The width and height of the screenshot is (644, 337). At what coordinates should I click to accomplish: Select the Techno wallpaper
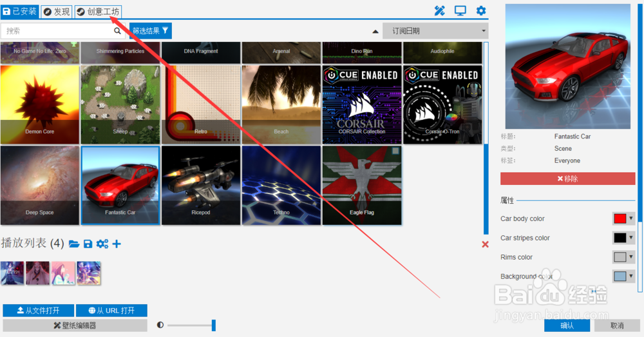pos(281,186)
